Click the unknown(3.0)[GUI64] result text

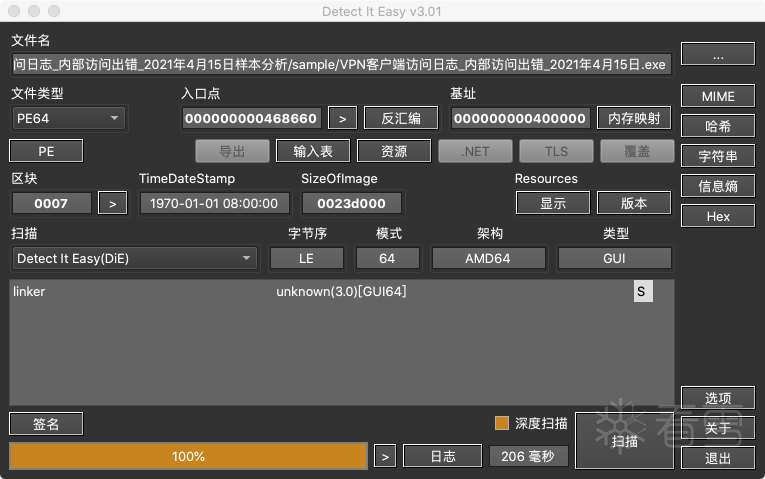point(341,291)
